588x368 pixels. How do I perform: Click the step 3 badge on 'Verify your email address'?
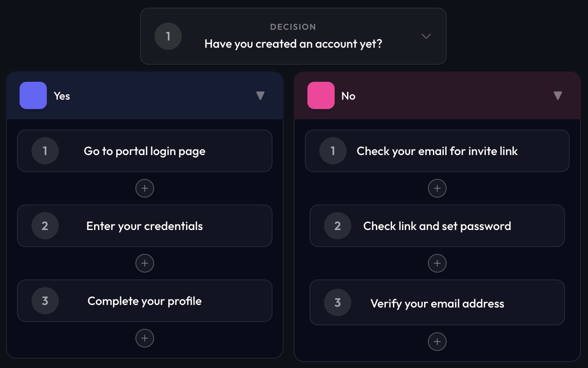(x=337, y=302)
